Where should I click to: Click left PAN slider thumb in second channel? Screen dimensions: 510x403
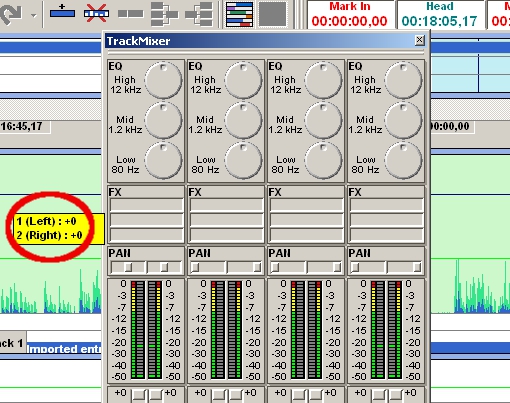(x=195, y=267)
